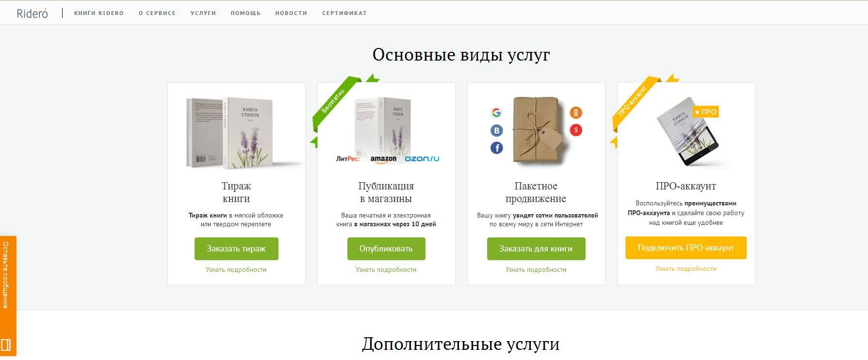
Task: Click the Заказать для книги button
Action: click(x=536, y=249)
